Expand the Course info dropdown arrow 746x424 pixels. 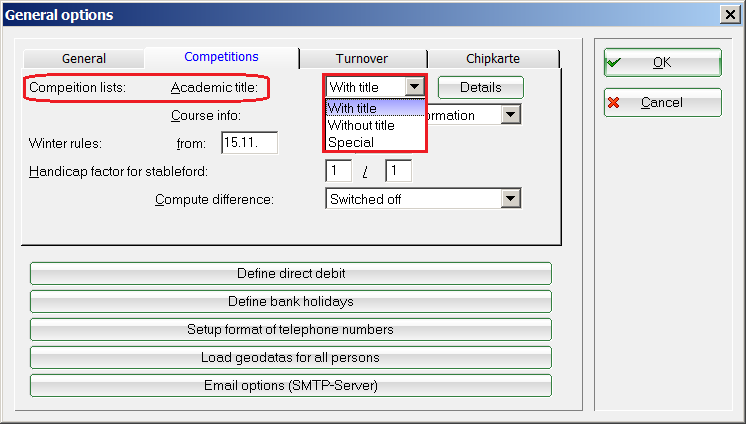pyautogui.click(x=510, y=115)
